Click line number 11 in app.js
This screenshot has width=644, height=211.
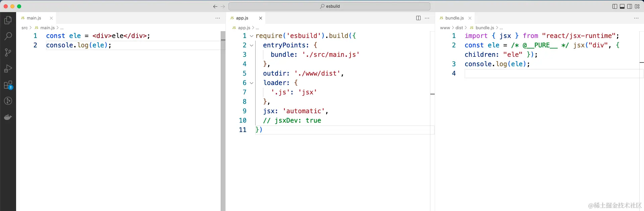(243, 130)
